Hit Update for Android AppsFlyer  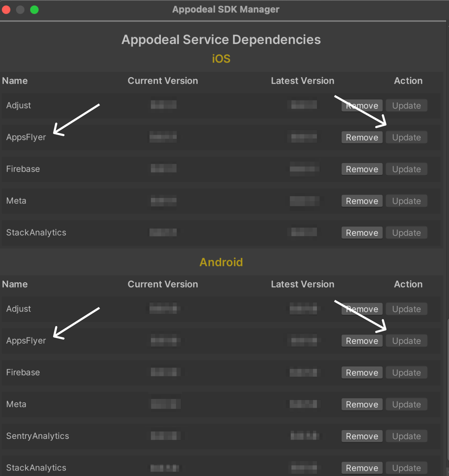(406, 341)
